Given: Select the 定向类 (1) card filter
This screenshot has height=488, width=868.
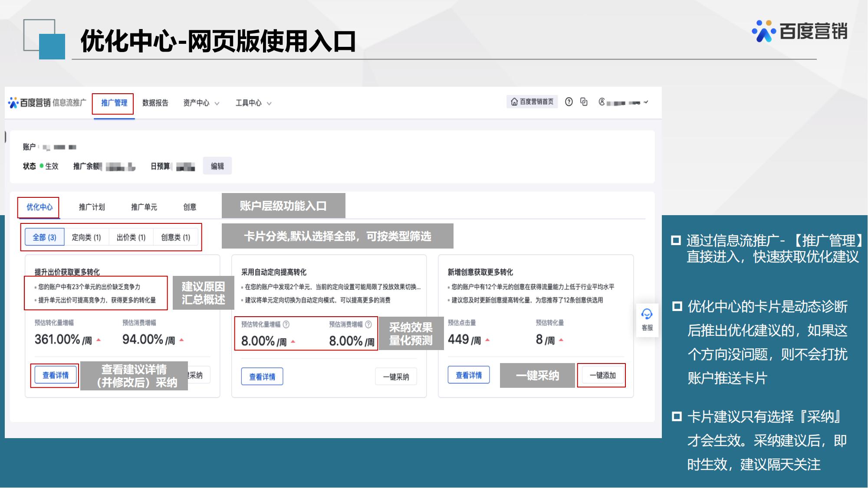Looking at the screenshot, I should point(86,237).
